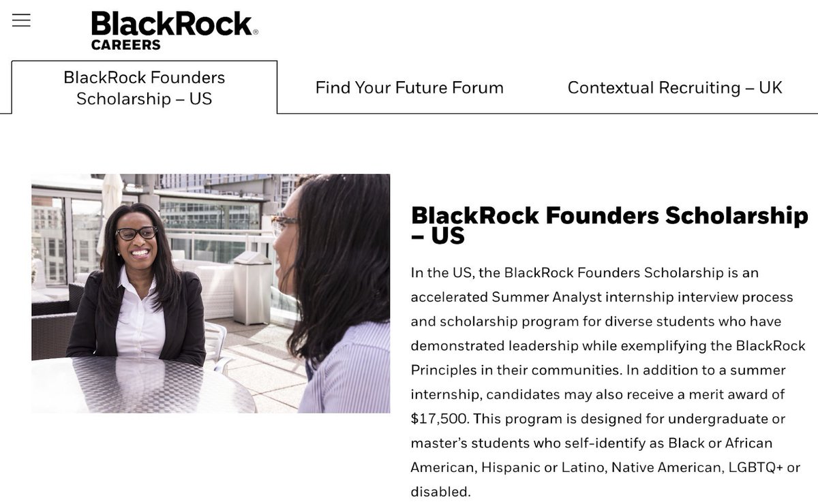Click "Hispanic or Latino" in the paragraph

(x=542, y=467)
